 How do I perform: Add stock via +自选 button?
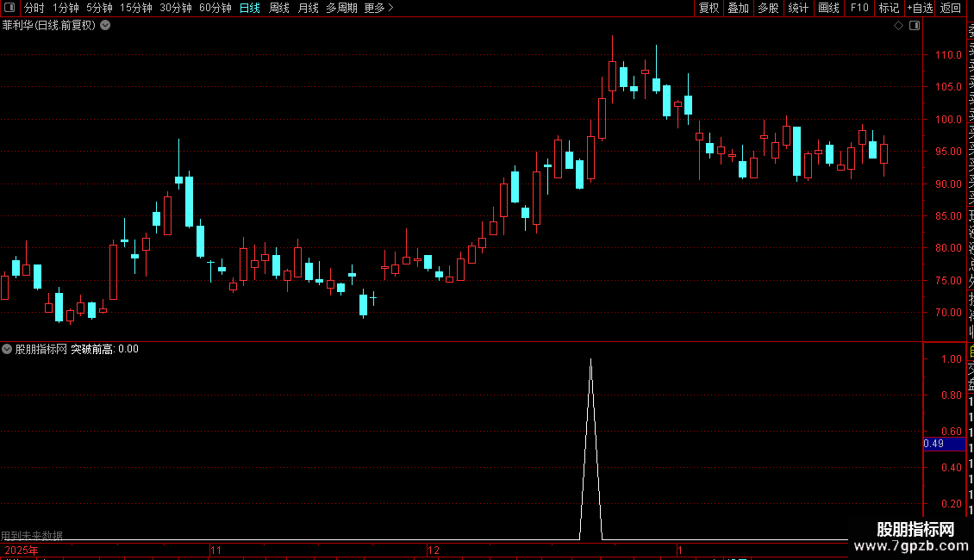coord(920,8)
